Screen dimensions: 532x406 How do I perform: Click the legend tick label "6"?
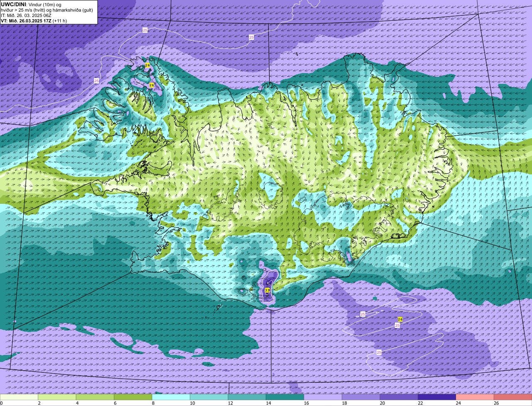tap(115, 403)
